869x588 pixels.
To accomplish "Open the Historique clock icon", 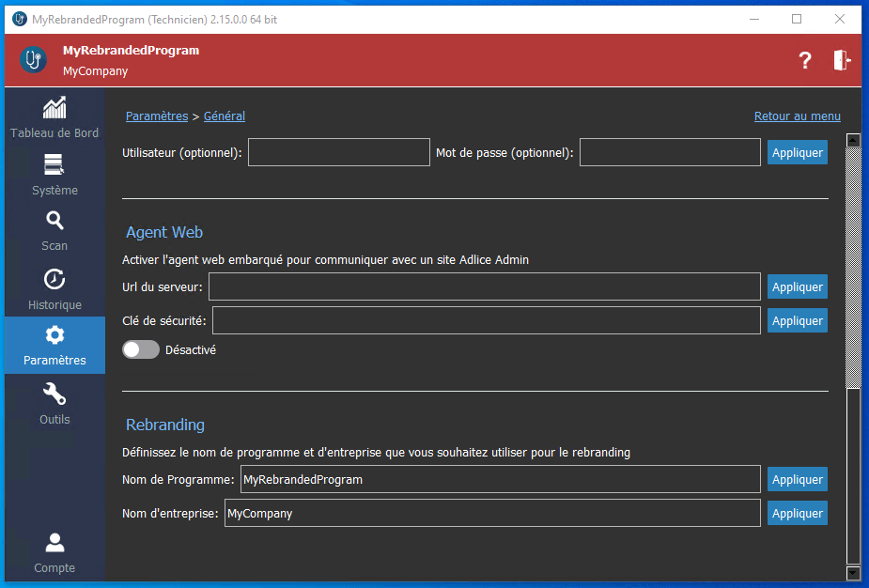I will [54, 280].
